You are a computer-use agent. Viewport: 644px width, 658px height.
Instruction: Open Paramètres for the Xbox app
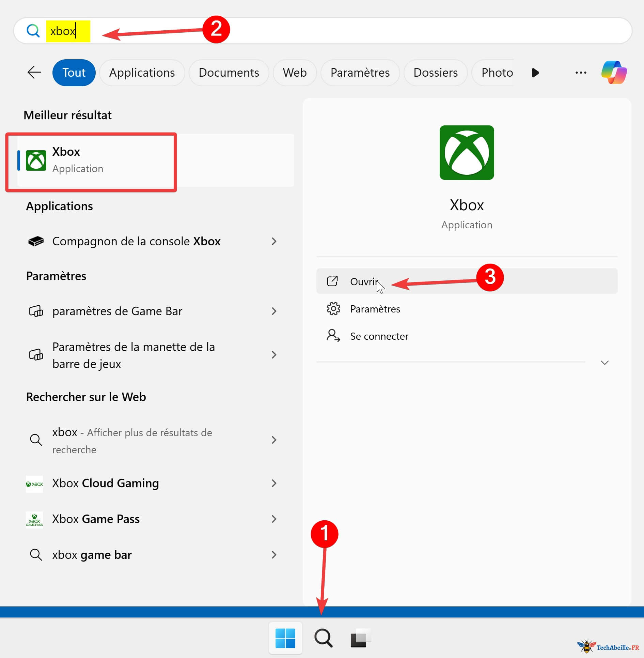[467, 309]
